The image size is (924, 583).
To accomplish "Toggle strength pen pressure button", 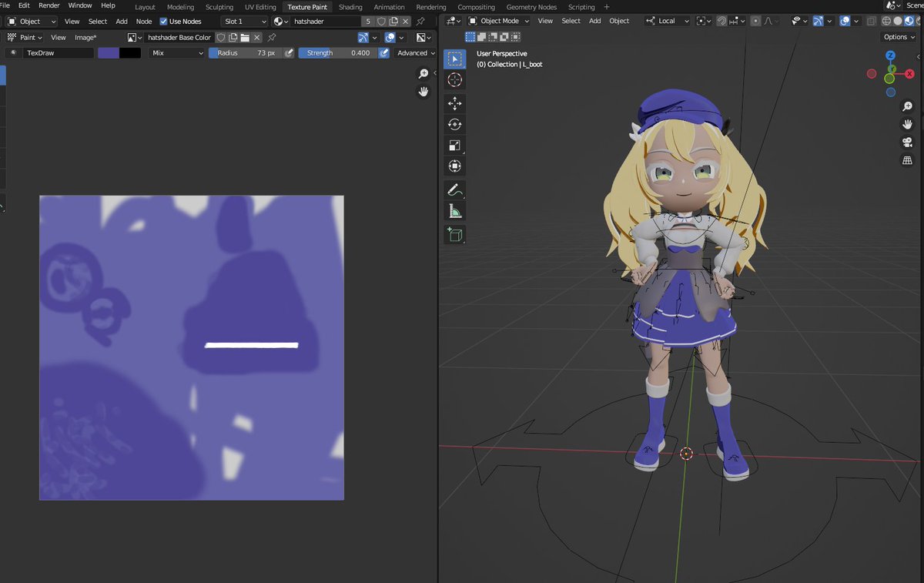I will [x=383, y=53].
